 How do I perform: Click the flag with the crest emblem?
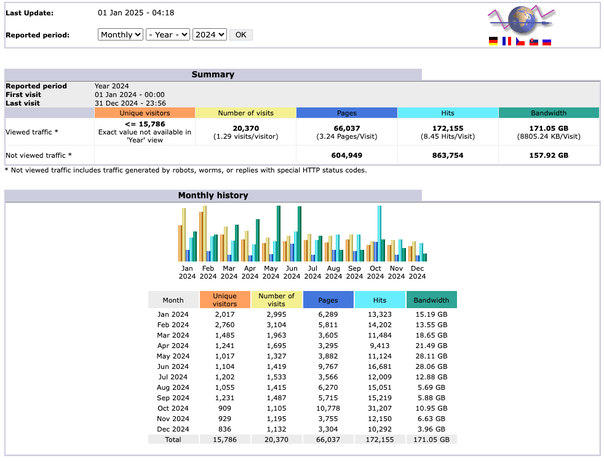point(534,41)
